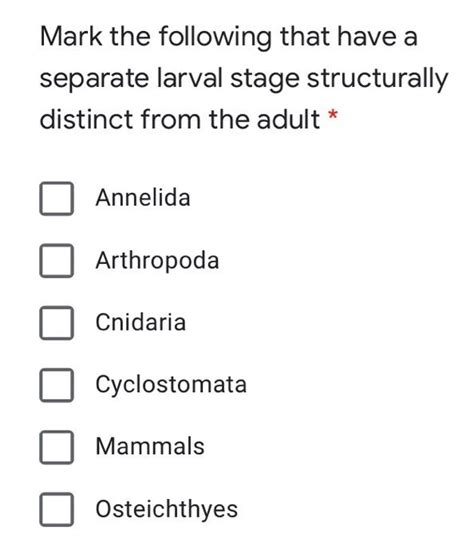Choose the Cyclostomata label text
Image resolution: width=474 pixels, height=558 pixels.
(x=171, y=386)
